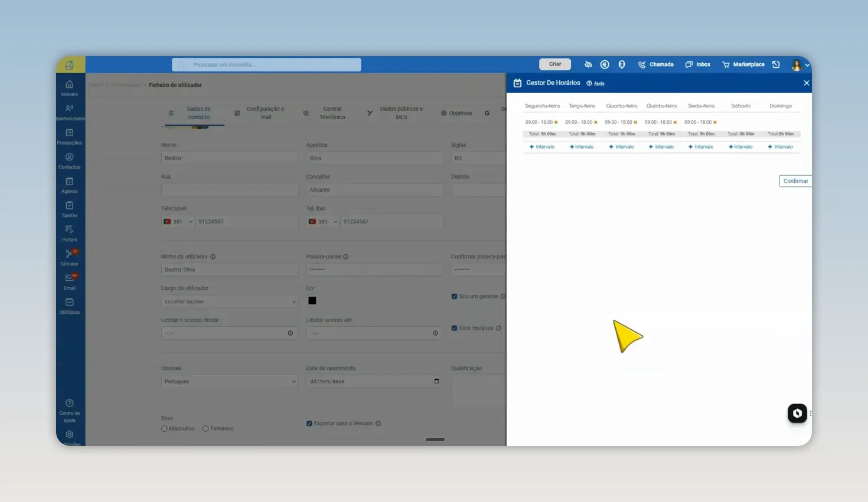
Task: Click the Pesquisar em innovilla search field
Action: tap(266, 64)
